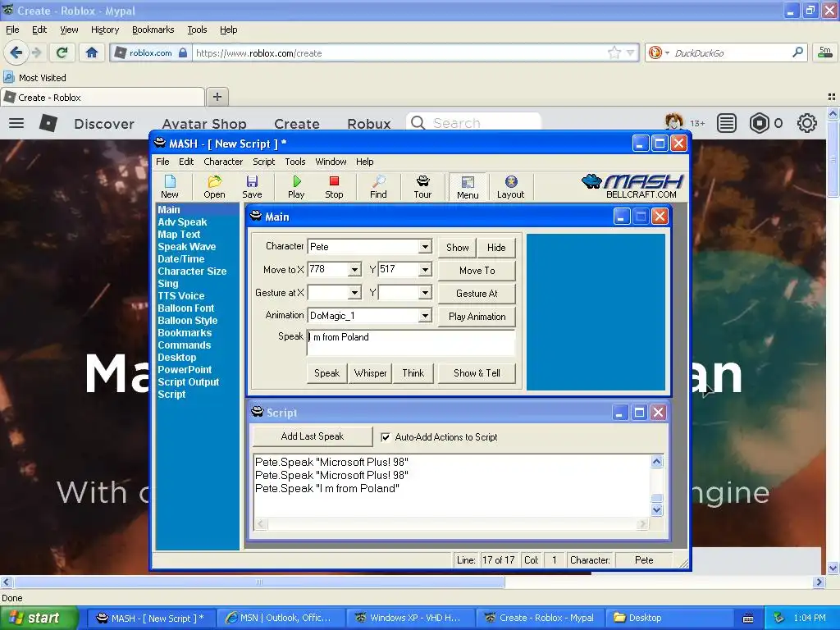
Task: Open the MASH Tools menu
Action: click(x=295, y=162)
